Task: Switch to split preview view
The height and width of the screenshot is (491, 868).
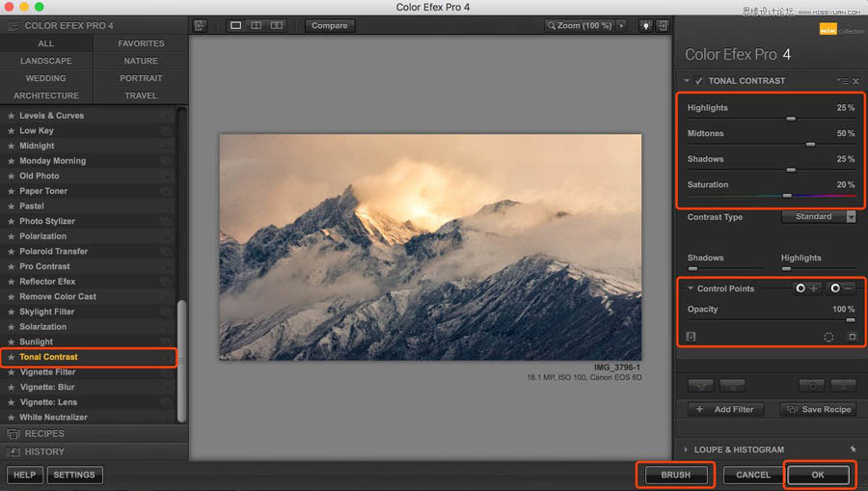Action: click(256, 25)
